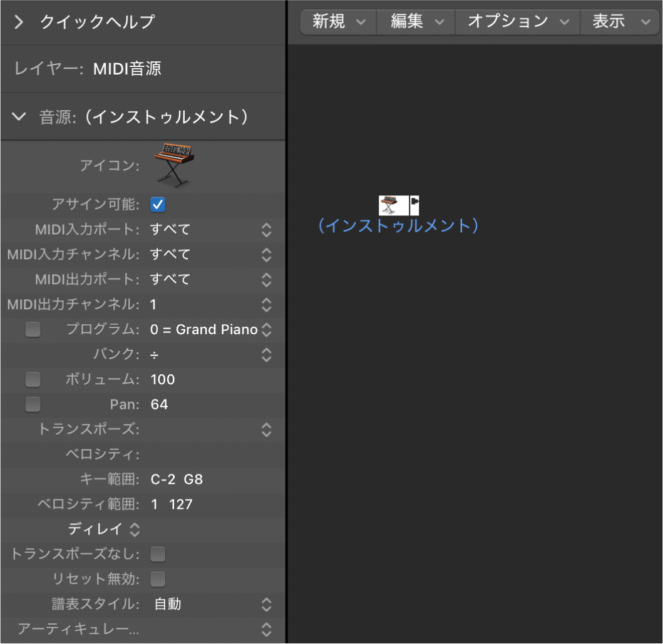Image resolution: width=663 pixels, height=644 pixels.
Task: Uncheck the アサイン可能 checkbox
Action: (157, 204)
